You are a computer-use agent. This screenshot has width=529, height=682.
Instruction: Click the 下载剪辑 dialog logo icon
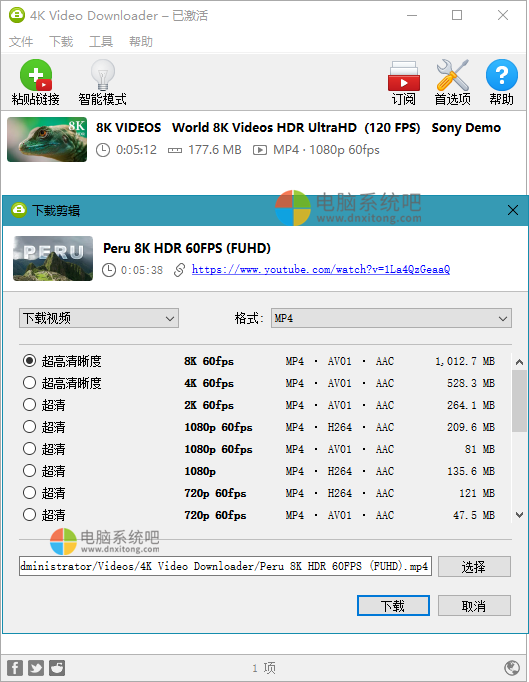[x=19, y=210]
